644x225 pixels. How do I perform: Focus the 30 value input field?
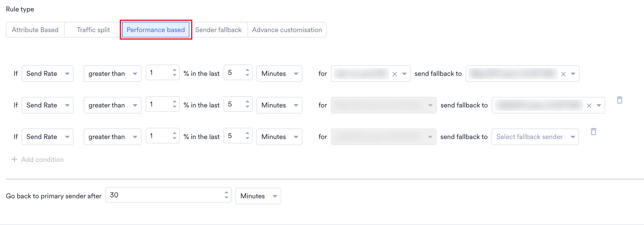(x=168, y=195)
